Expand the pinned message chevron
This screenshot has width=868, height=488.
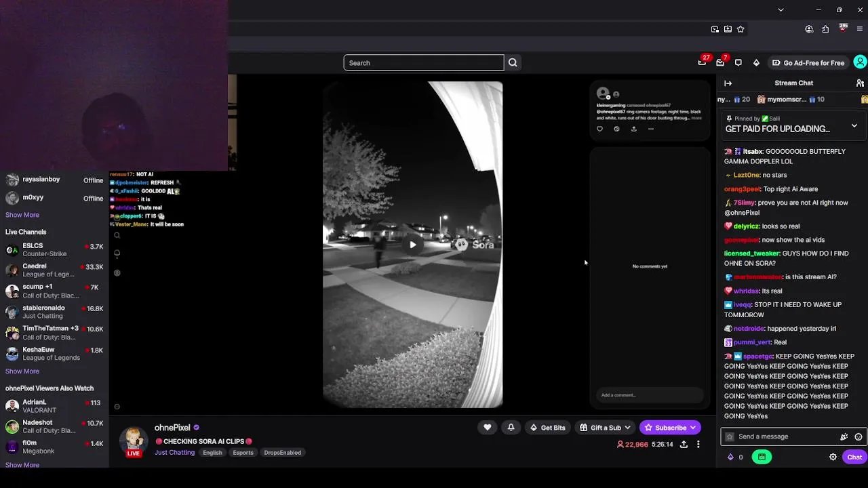tap(854, 126)
